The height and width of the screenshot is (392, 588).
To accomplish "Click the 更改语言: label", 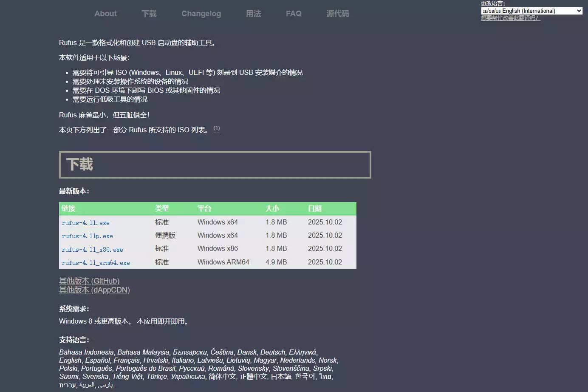I will coord(493,3).
